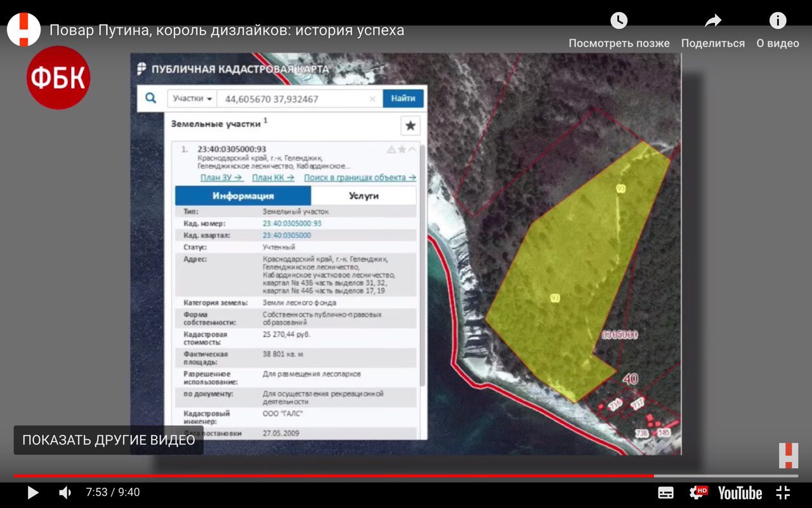
Task: Click the value 'Для размещения лесопарков'
Action: pos(311,374)
